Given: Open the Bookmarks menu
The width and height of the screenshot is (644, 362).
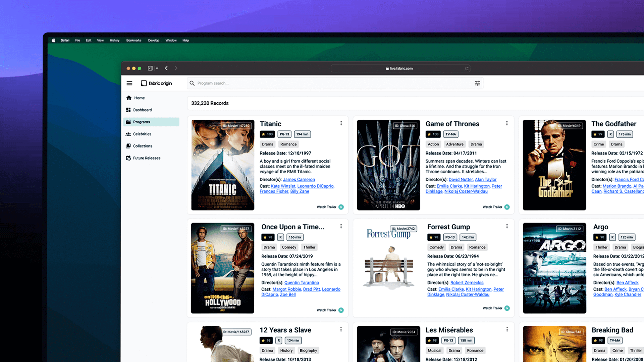Looking at the screenshot, I should (134, 40).
